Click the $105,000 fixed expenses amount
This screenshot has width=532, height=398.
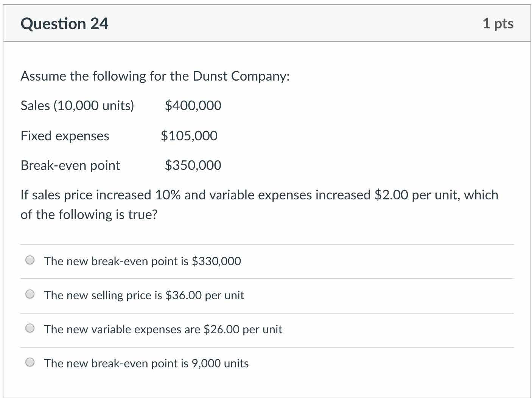[x=189, y=136]
